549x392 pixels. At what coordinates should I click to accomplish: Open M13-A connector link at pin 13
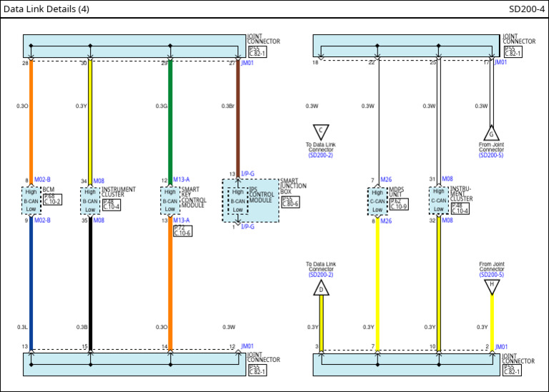point(182,221)
